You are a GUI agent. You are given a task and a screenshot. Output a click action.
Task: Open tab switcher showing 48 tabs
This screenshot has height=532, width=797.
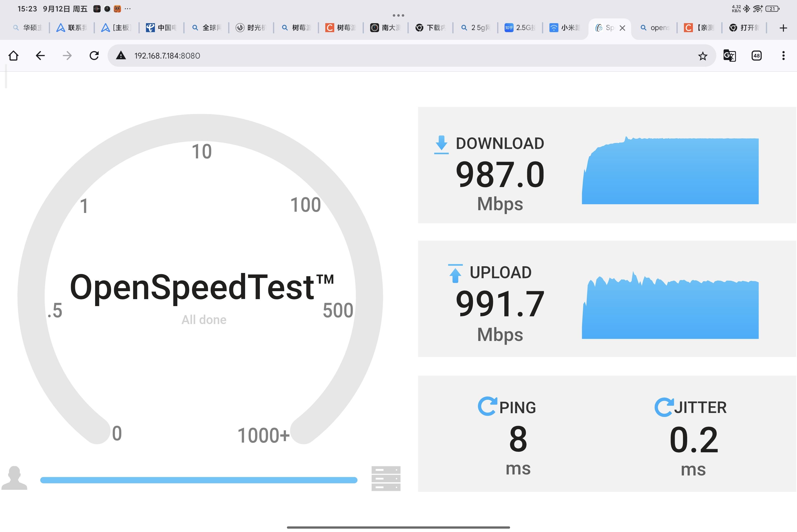click(x=757, y=56)
